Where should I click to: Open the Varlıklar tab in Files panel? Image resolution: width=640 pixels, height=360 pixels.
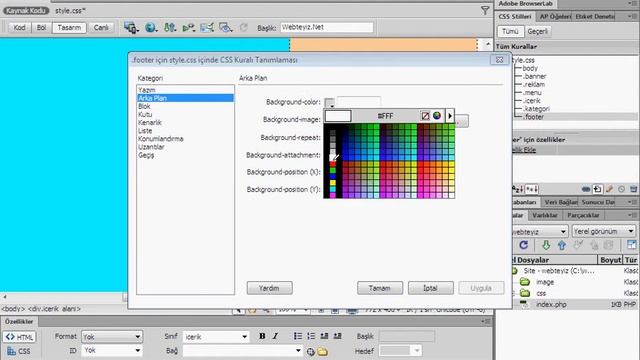544,215
